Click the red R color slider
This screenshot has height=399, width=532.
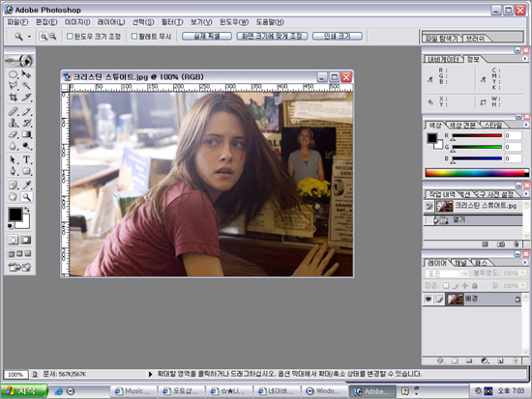tap(477, 135)
